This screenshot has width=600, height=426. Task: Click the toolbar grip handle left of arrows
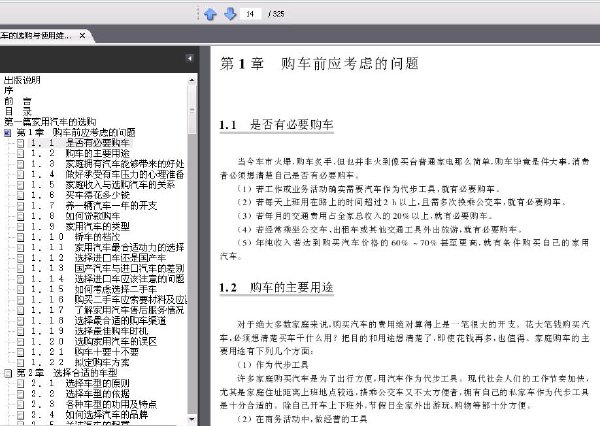tap(198, 14)
